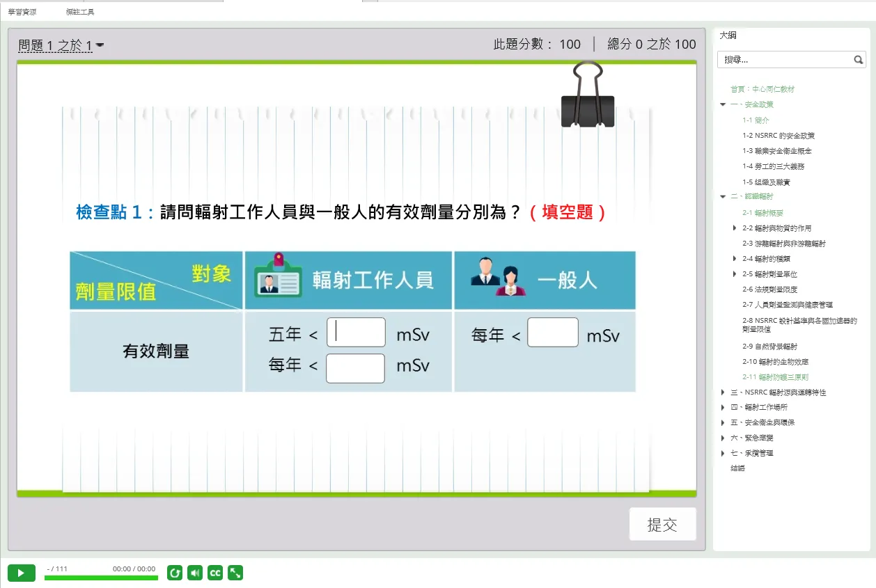The image size is (876, 588).
Task: Click the 提交 submit button
Action: [662, 525]
